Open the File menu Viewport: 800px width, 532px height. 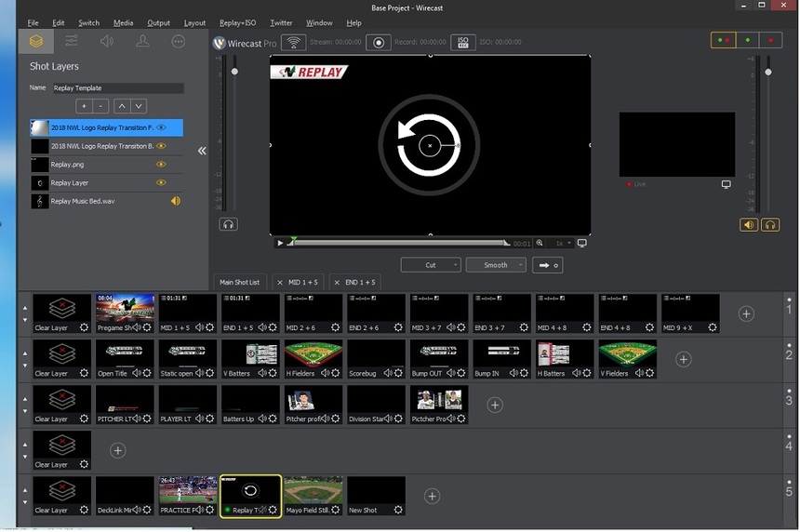click(33, 23)
